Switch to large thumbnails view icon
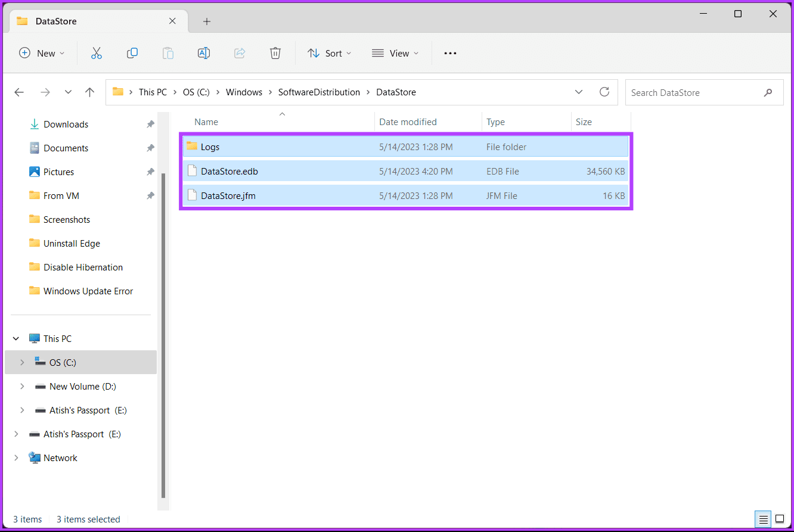This screenshot has height=532, width=794. pyautogui.click(x=779, y=519)
